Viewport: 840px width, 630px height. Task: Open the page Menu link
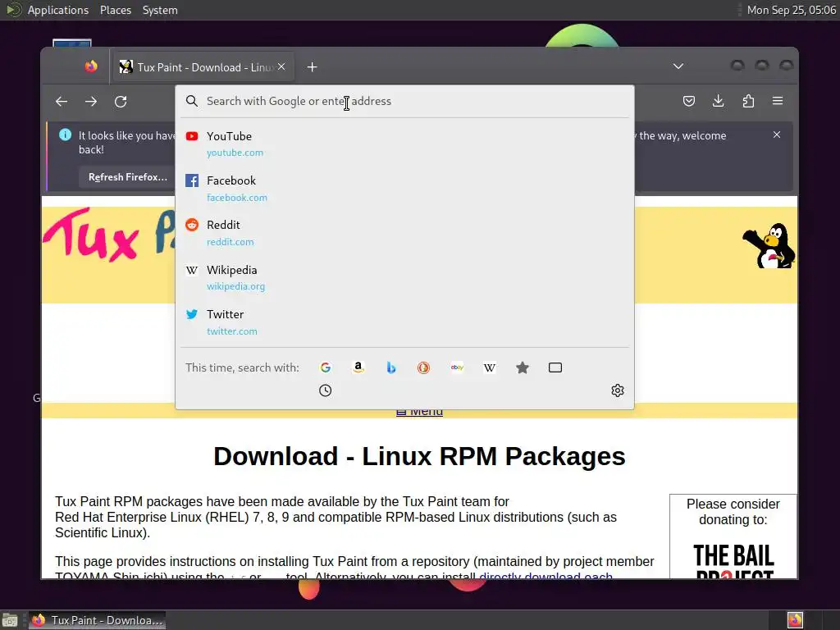point(419,412)
